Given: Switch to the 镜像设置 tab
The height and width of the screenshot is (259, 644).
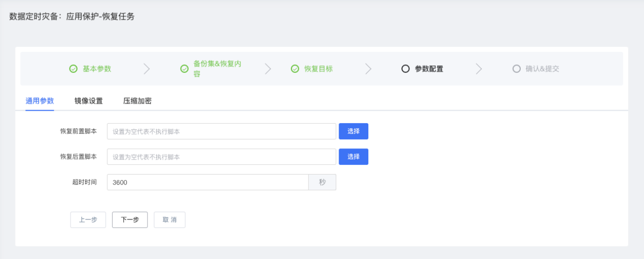Looking at the screenshot, I should point(89,101).
